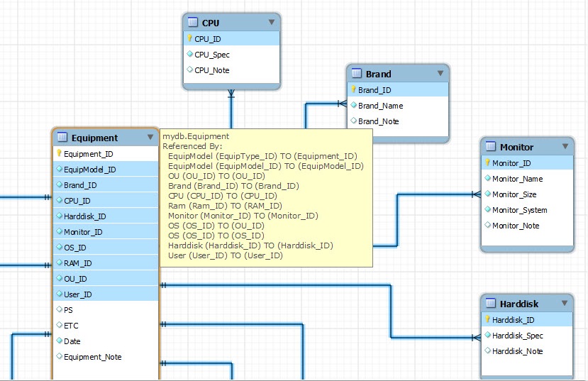Collapse the Harddisk table with its arrow

point(565,303)
